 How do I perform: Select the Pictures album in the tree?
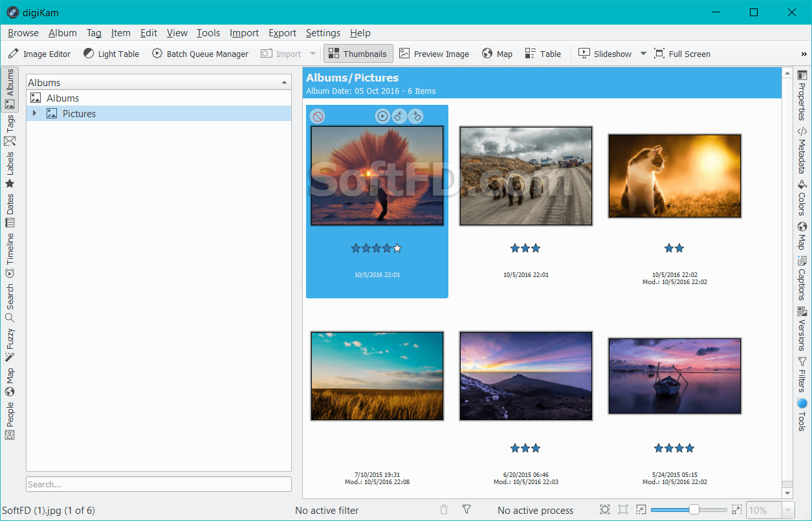tap(159, 114)
